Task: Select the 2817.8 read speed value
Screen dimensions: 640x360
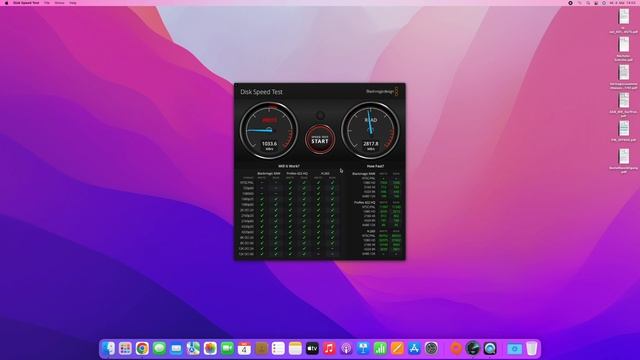Action: coord(371,144)
